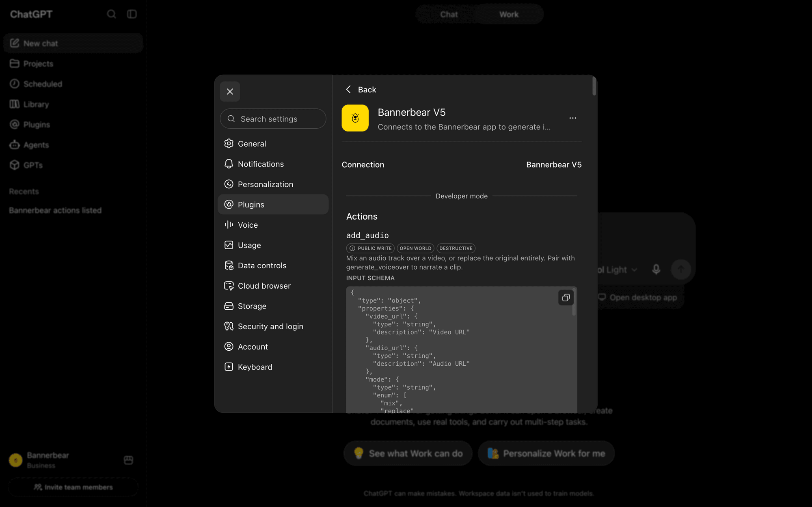
Task: Focus the Search settings field
Action: [273, 119]
